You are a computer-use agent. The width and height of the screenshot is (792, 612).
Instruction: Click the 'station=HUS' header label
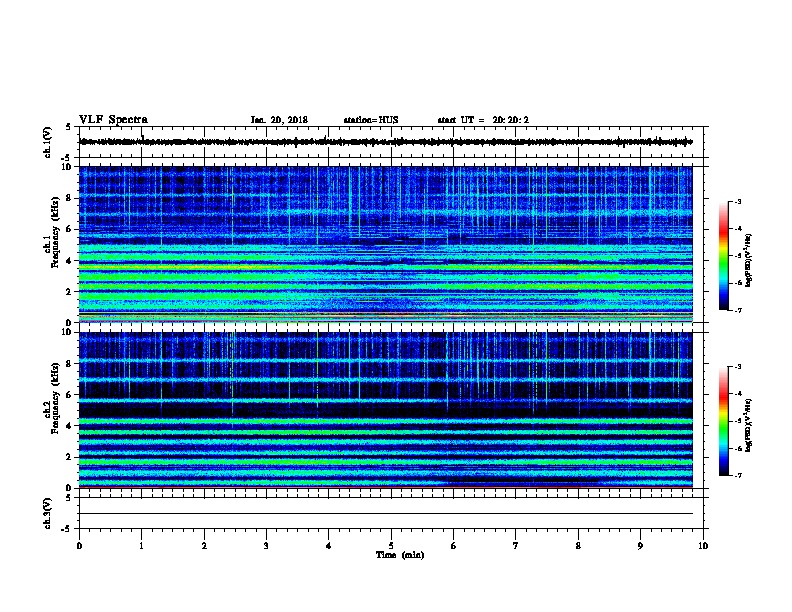click(371, 120)
